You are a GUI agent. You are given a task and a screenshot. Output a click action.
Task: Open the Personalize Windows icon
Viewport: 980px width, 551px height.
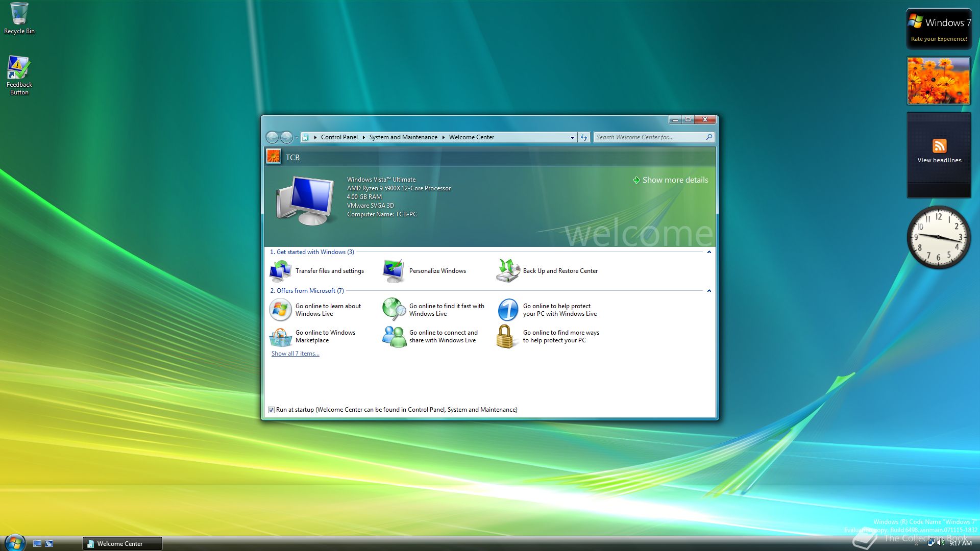point(394,271)
